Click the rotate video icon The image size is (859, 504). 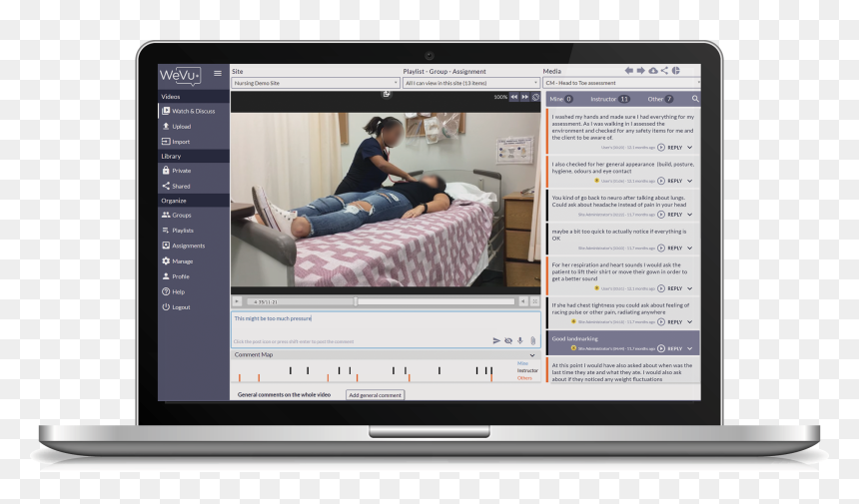pos(535,97)
